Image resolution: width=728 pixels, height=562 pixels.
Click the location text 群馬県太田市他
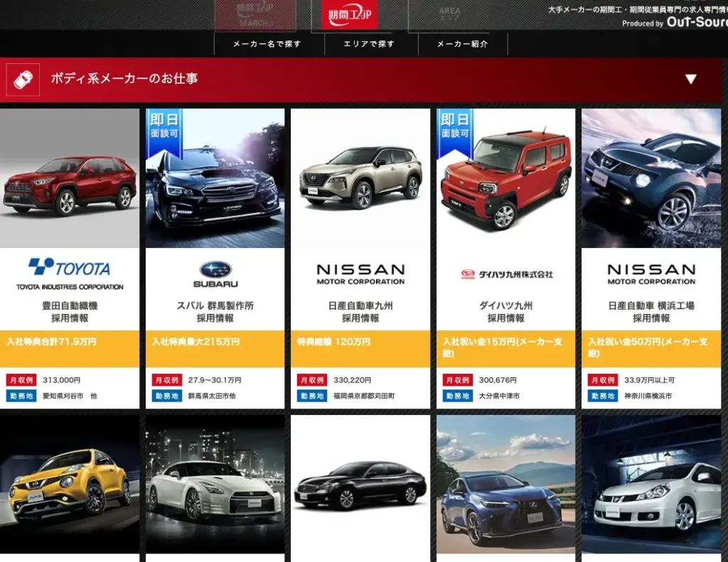click(212, 396)
